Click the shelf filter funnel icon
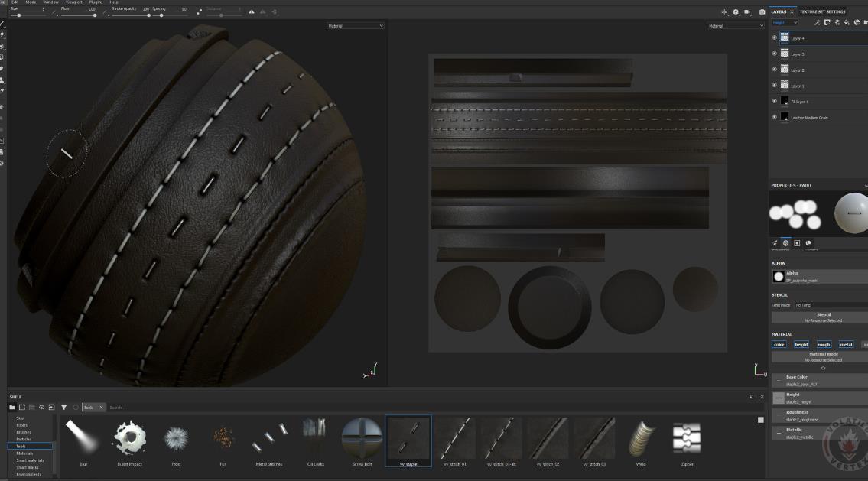This screenshot has width=868, height=481. [64, 408]
